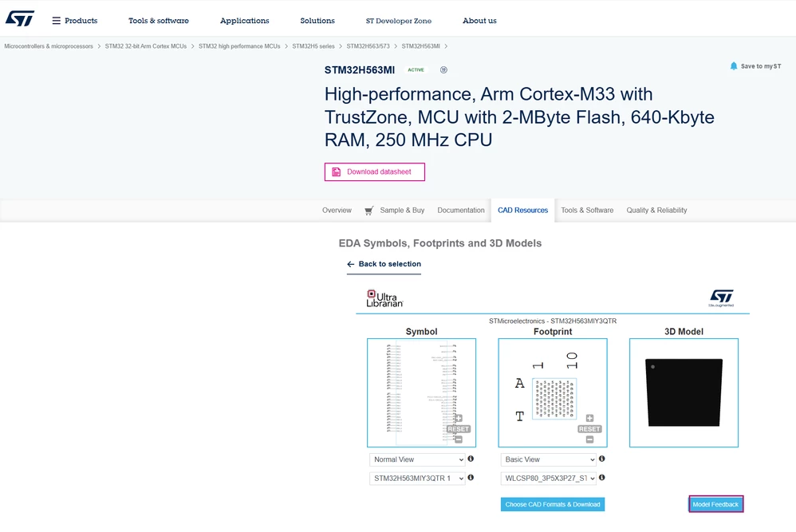796x532 pixels.
Task: Click the STM32H563MI breadcrumb
Action: (x=421, y=46)
